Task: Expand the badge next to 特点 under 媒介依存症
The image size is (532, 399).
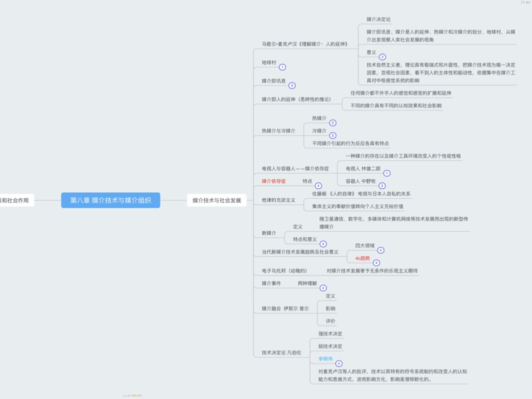Action: (318, 186)
